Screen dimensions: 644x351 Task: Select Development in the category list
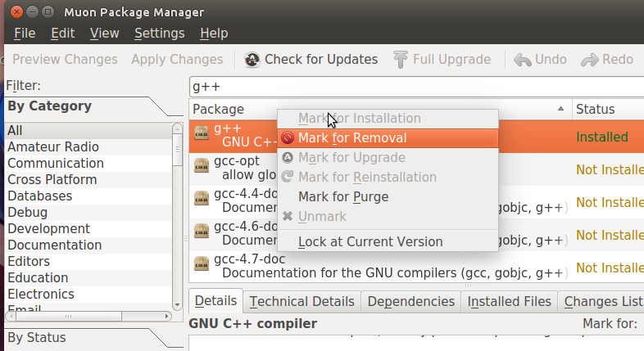tap(48, 229)
